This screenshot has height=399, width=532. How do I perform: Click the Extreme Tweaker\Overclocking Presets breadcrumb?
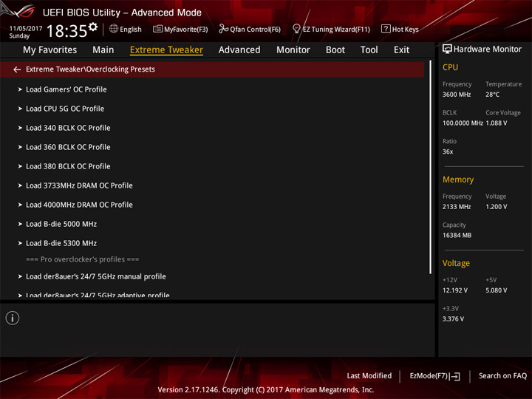[x=90, y=69]
